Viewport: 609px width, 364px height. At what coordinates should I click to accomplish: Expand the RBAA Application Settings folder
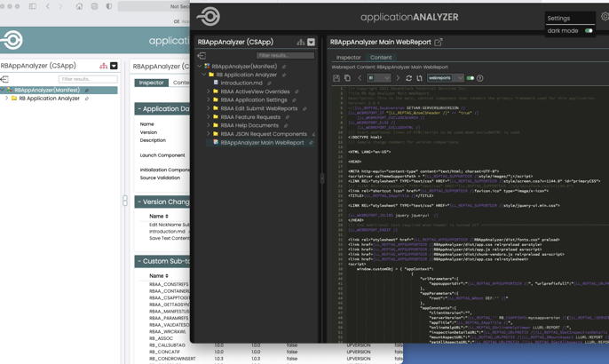(209, 100)
